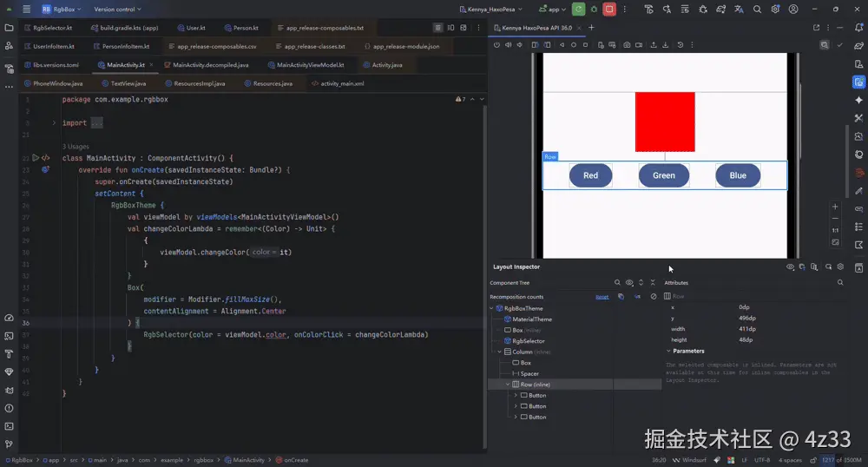
Task: Expand the folded import block
Action: click(x=54, y=123)
